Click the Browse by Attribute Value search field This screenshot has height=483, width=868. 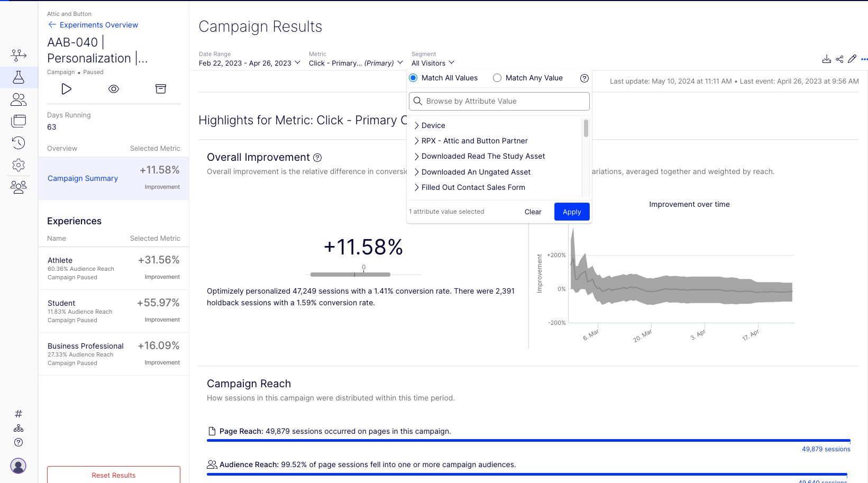coord(499,101)
